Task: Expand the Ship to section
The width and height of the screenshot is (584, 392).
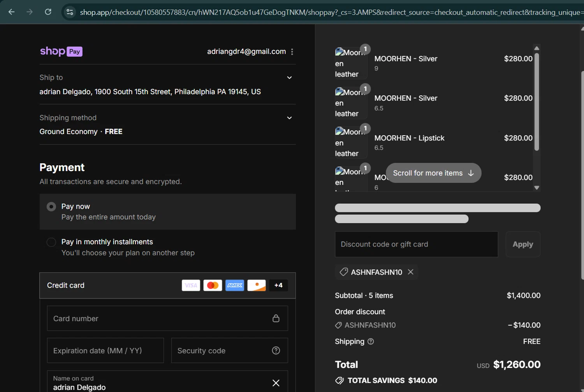Action: 289,78
